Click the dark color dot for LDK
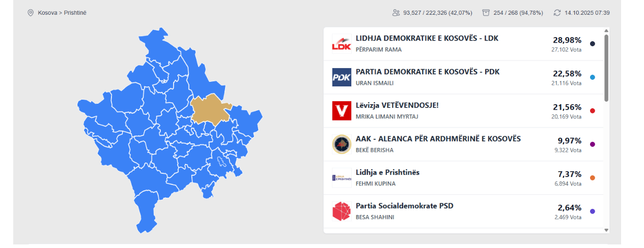The width and height of the screenshot is (644, 248). click(593, 44)
